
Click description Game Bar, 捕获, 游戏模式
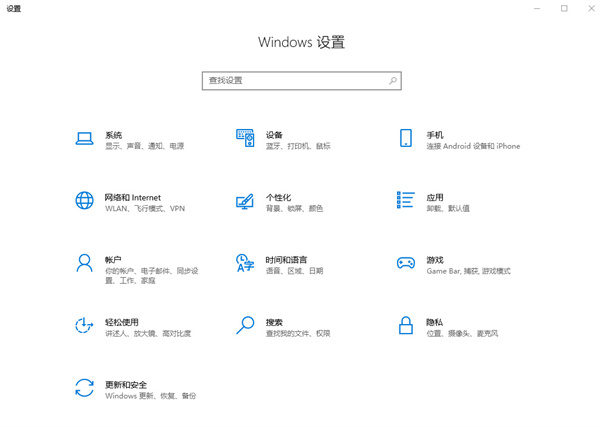click(x=468, y=271)
